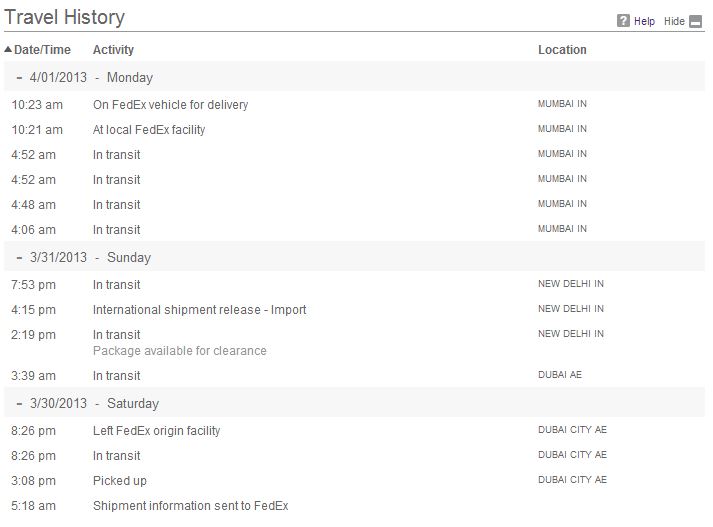Click the Location column header
713x527 pixels.
click(x=562, y=50)
